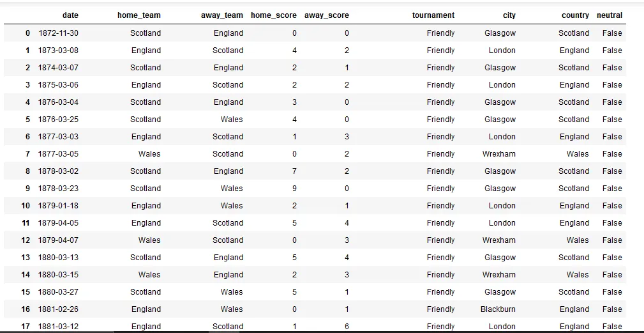Select the Blackburn city cell

click(498, 309)
